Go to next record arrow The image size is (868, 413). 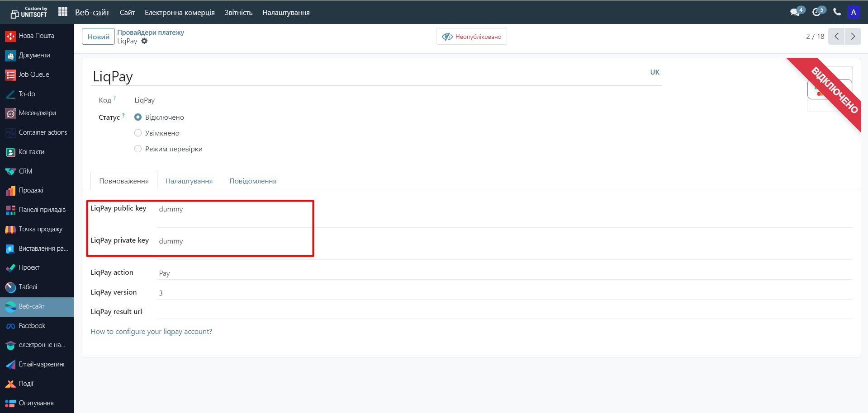click(853, 37)
